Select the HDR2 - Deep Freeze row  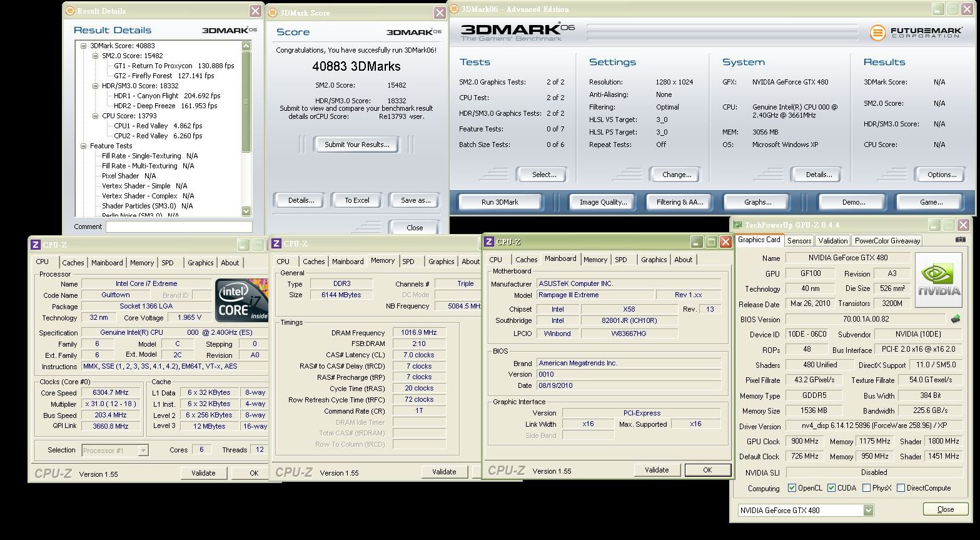[x=166, y=106]
